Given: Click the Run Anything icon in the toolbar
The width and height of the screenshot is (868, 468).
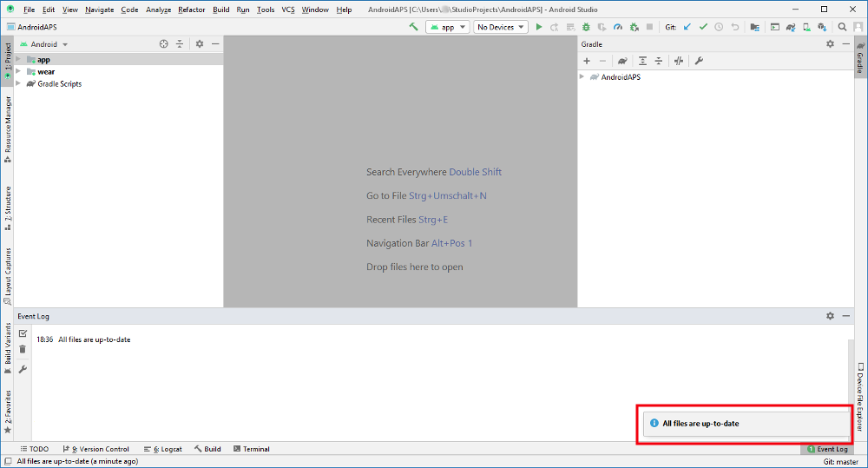Looking at the screenshot, I should [775, 27].
